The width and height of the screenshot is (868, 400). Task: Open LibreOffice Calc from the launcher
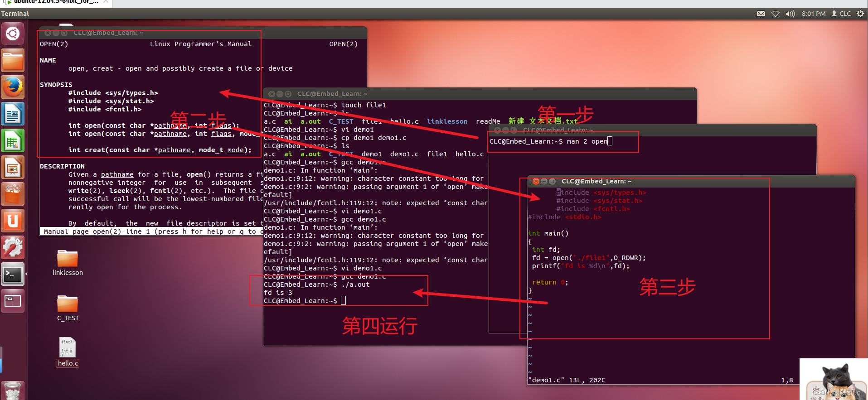[x=13, y=141]
